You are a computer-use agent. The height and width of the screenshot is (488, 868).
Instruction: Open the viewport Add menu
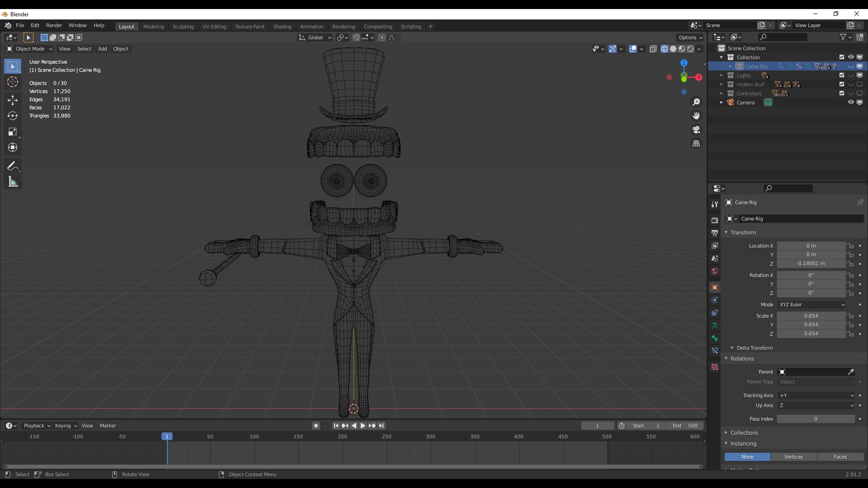(103, 49)
